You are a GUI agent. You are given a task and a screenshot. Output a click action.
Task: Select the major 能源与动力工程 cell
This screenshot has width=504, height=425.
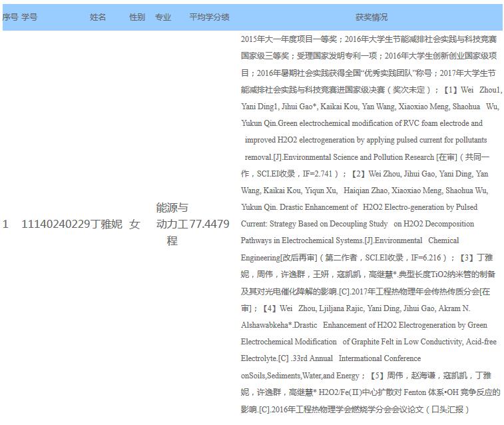(x=172, y=224)
